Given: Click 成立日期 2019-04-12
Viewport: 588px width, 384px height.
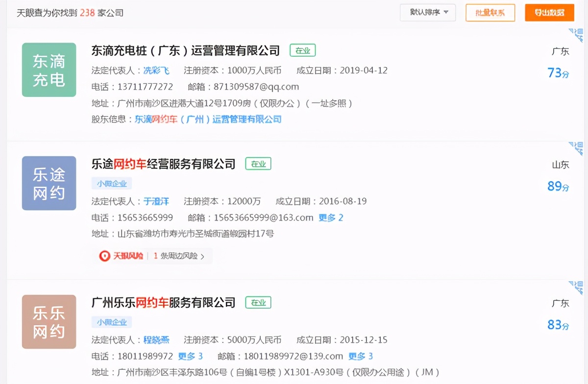Looking at the screenshot, I should tap(363, 71).
